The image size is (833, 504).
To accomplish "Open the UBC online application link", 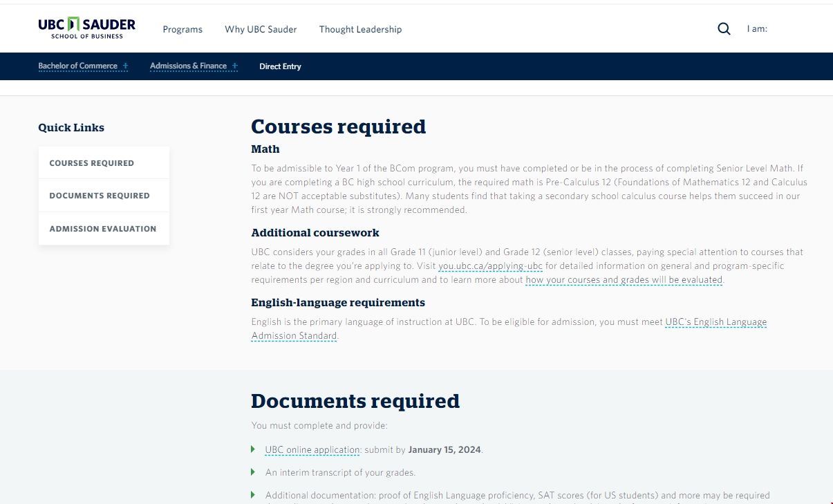I will [312, 449].
